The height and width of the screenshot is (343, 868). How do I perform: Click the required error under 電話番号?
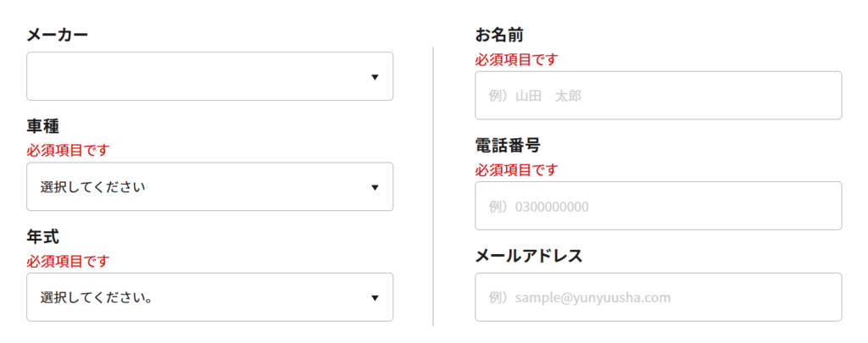coord(516,169)
